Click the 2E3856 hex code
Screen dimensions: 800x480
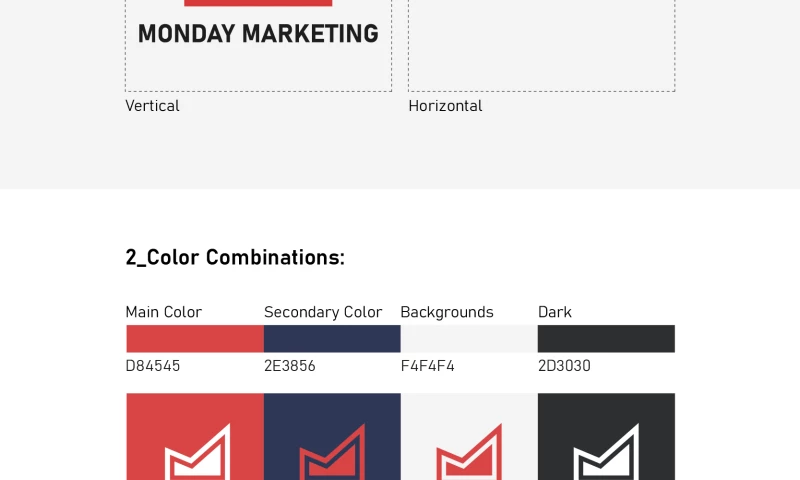click(x=290, y=366)
